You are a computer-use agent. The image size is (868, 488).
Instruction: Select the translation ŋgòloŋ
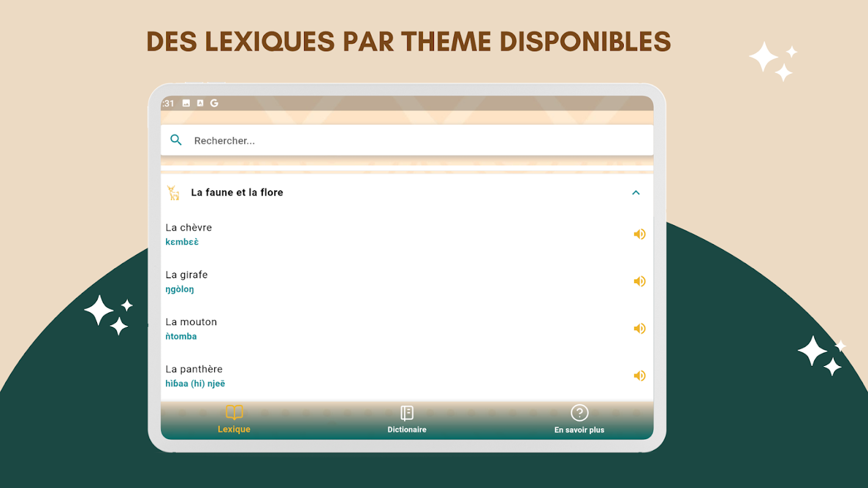(179, 289)
